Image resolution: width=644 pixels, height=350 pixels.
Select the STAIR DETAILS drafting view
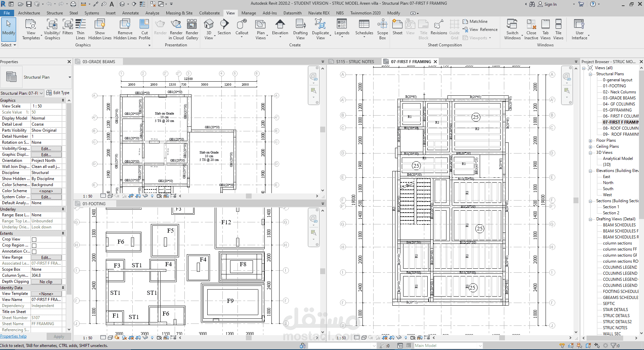pos(615,310)
